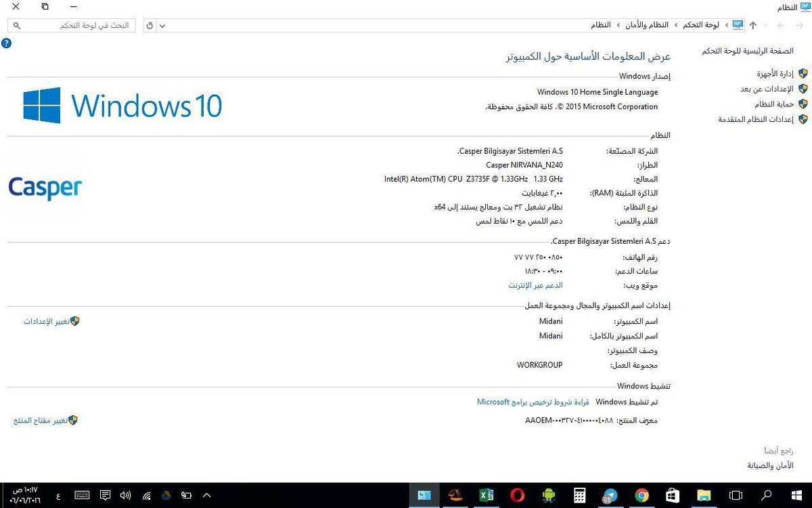Click the computer icon in address bar
The image size is (812, 508).
pyautogui.click(x=737, y=25)
